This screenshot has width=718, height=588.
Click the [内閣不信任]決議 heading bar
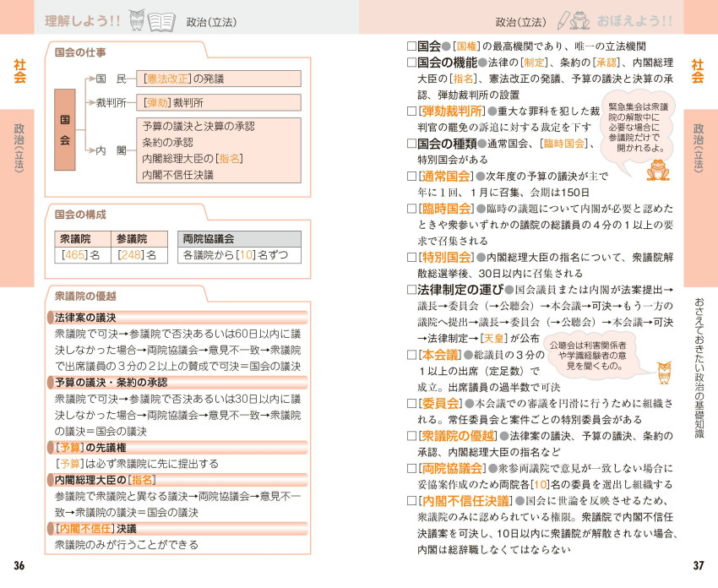click(x=177, y=529)
